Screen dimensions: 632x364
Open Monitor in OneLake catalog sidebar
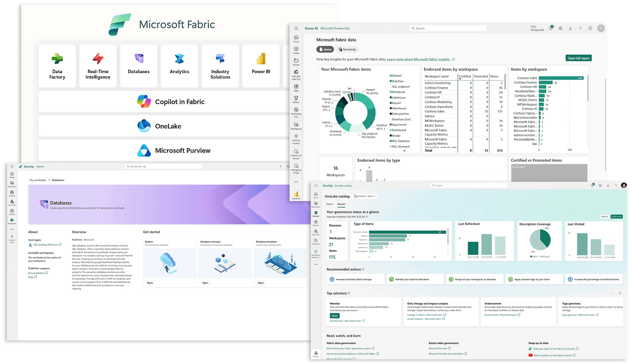[x=316, y=223]
